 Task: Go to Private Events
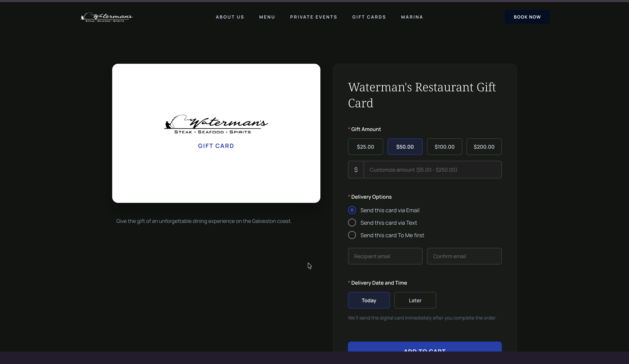click(314, 17)
